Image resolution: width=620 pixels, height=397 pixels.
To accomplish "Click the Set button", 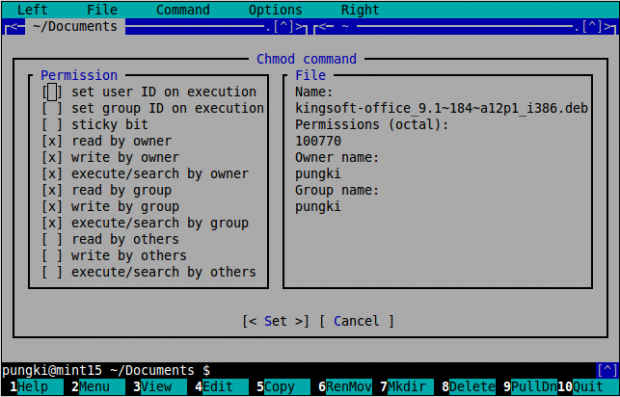I will pyautogui.click(x=276, y=321).
